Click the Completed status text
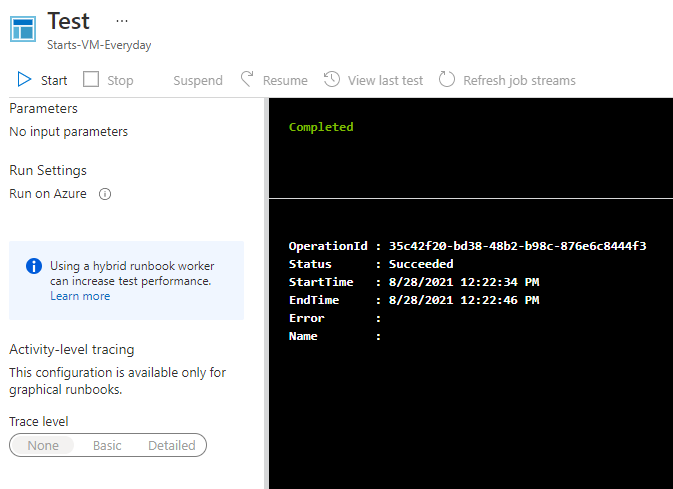Viewport: 673px width, 489px height. click(321, 127)
